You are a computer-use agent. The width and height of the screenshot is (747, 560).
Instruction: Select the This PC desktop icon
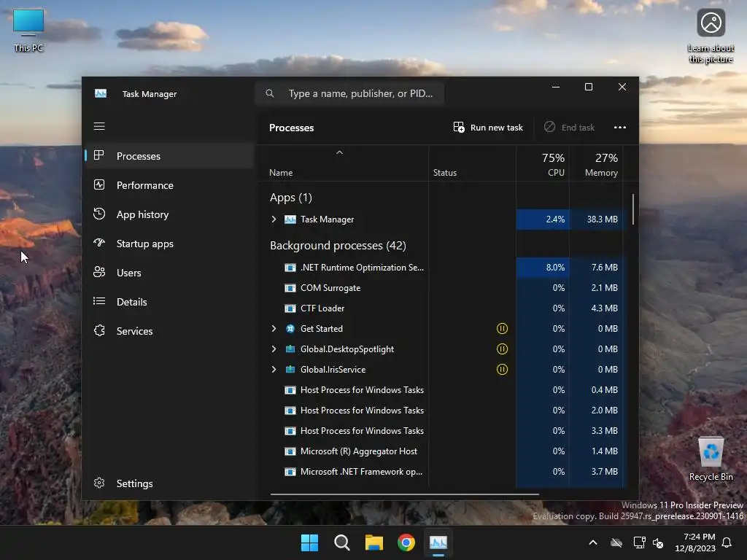coord(28,31)
